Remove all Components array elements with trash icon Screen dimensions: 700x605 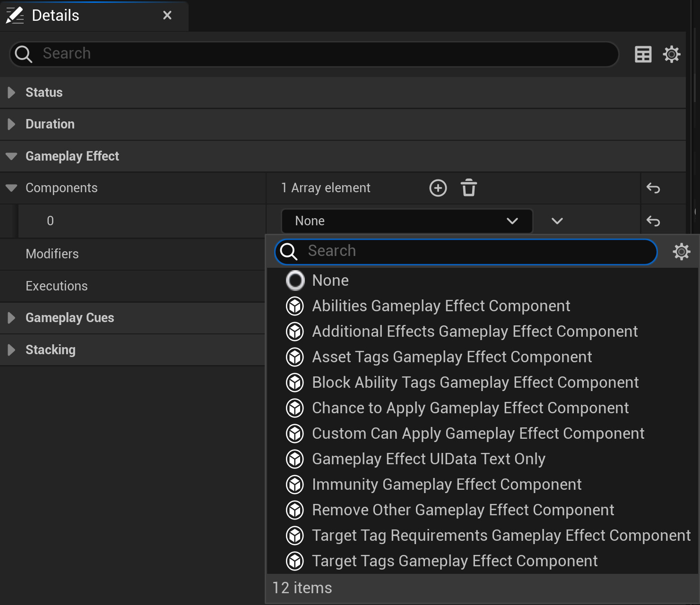coord(468,188)
